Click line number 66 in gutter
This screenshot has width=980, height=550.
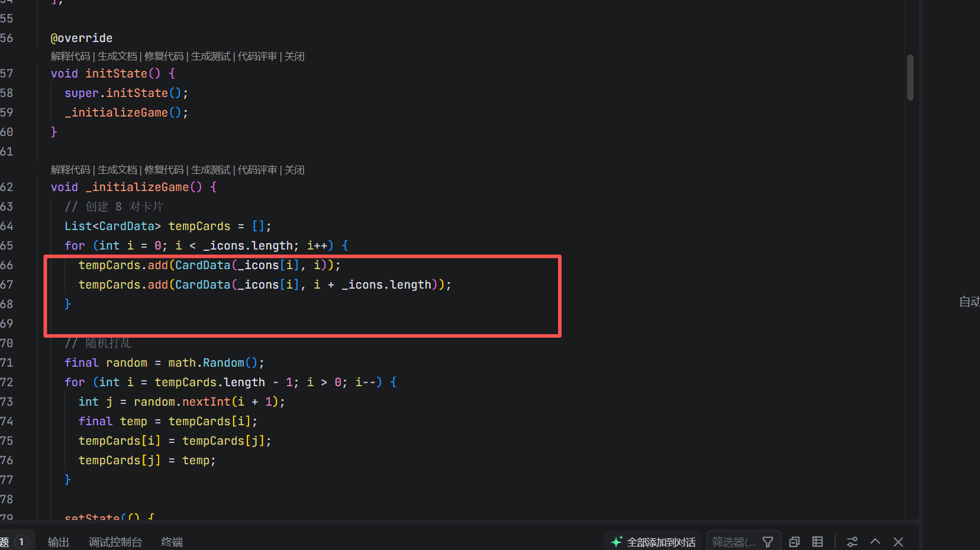(7, 265)
